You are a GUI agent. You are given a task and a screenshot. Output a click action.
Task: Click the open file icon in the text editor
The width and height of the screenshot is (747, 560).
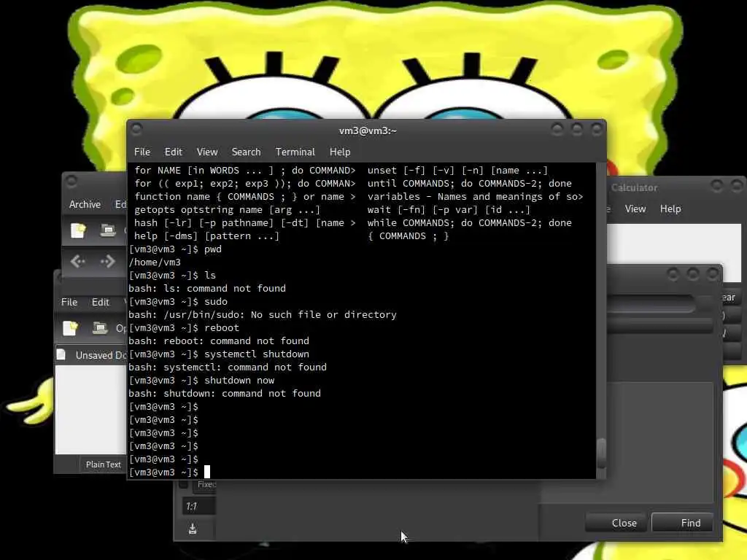[x=100, y=328]
